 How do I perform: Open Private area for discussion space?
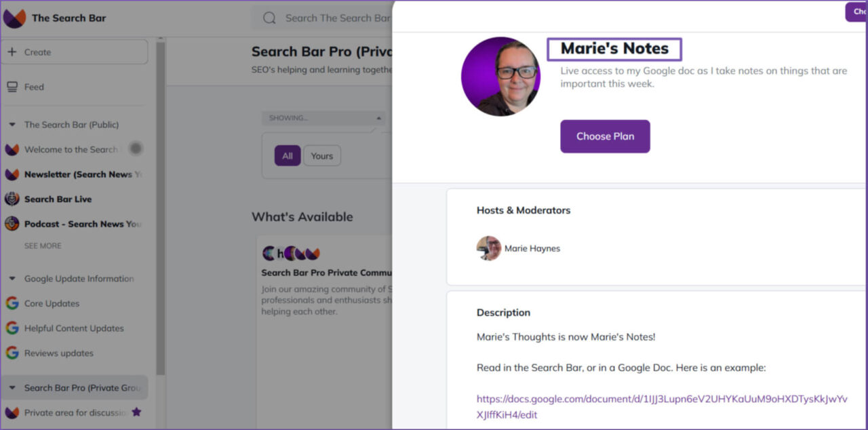tap(76, 412)
